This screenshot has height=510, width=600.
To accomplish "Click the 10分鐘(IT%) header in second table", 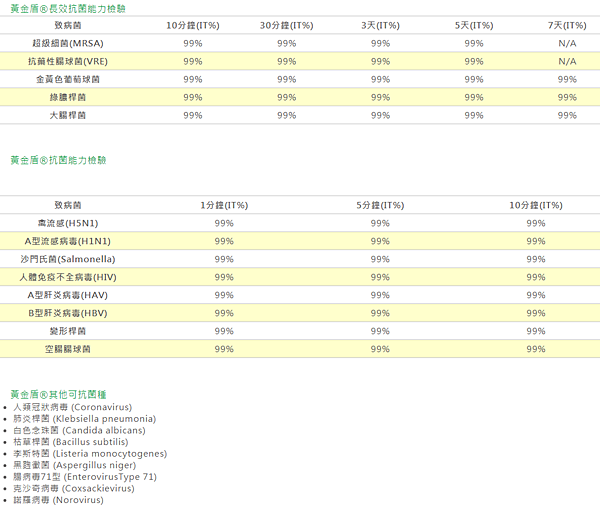I will [x=536, y=205].
